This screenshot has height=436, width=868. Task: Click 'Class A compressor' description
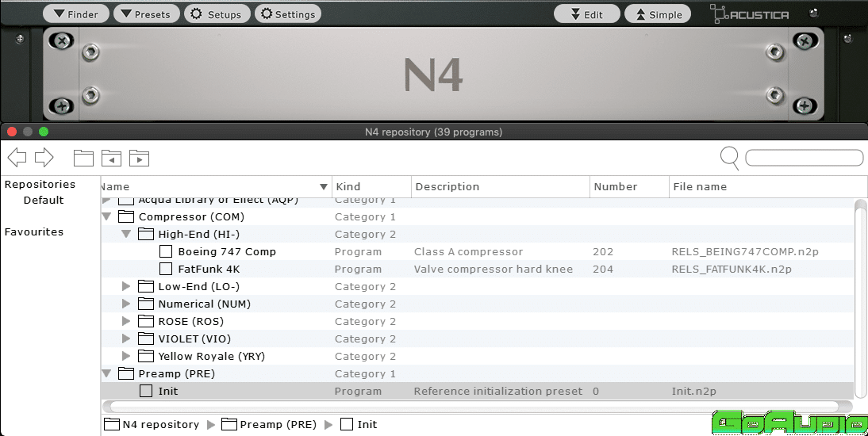point(468,252)
